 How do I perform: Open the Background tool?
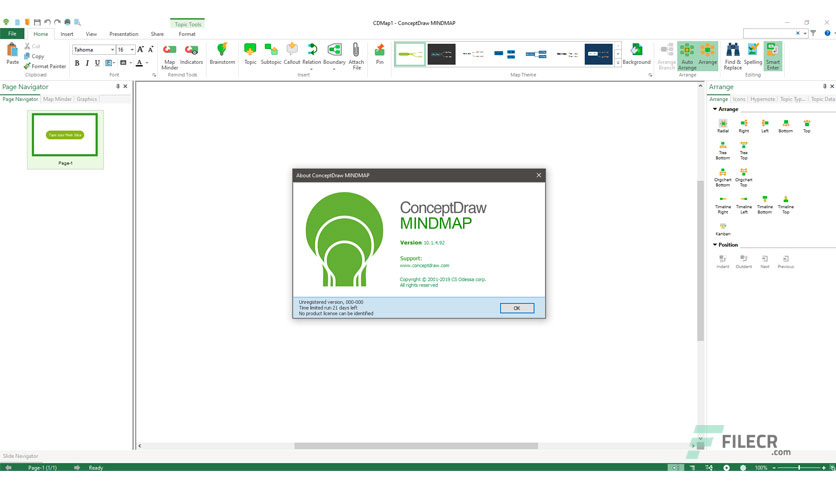637,54
